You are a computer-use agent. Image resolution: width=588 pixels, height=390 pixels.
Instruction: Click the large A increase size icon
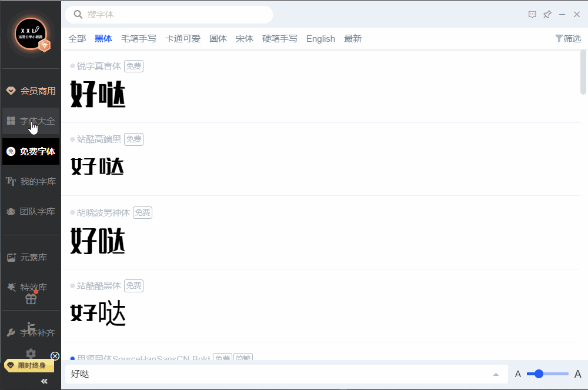[578, 374]
